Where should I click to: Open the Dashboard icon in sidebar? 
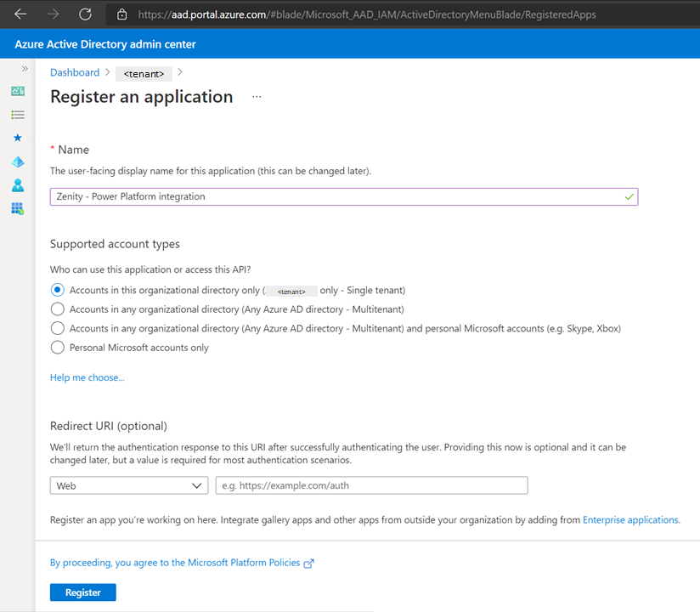(18, 91)
